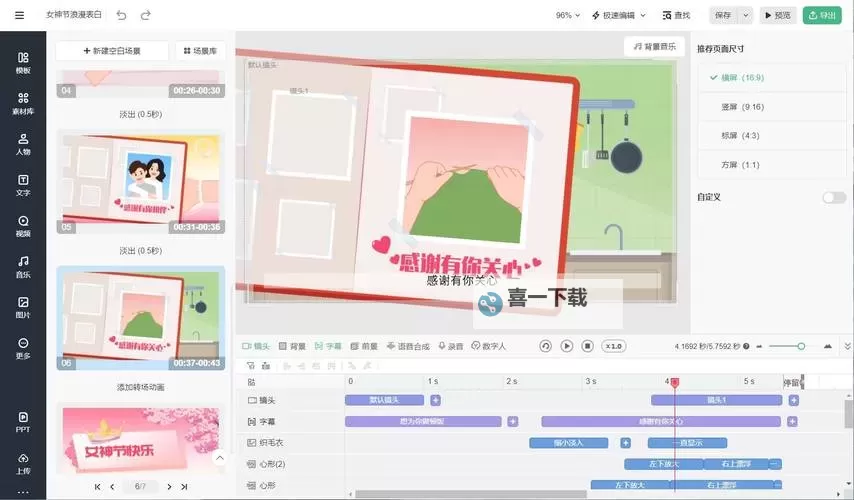
Task: Go to first scene page
Action: coord(97,486)
